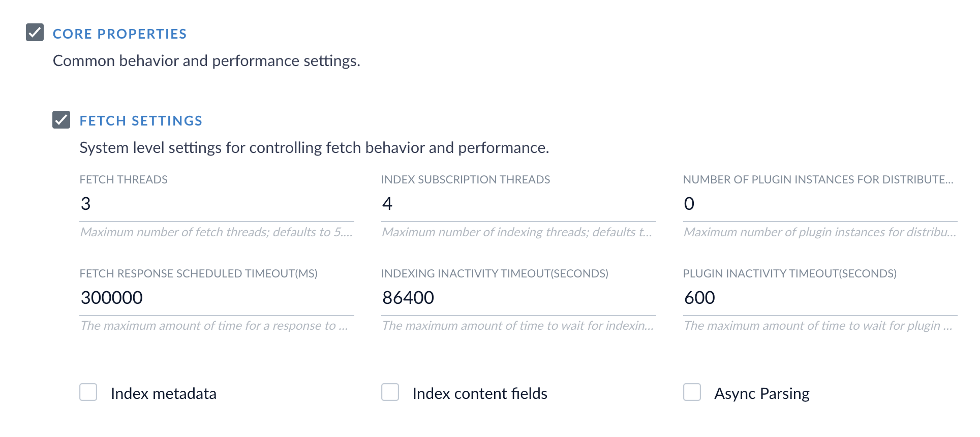Click the Fetch Settings heading
The height and width of the screenshot is (437, 980).
click(141, 121)
